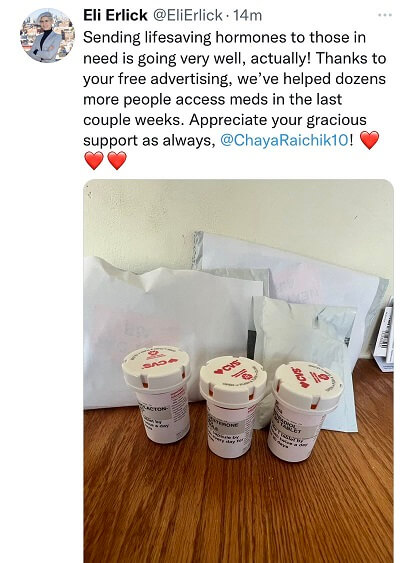
Task: Visit the @ChayaRaichik10 mention
Action: 284,140
